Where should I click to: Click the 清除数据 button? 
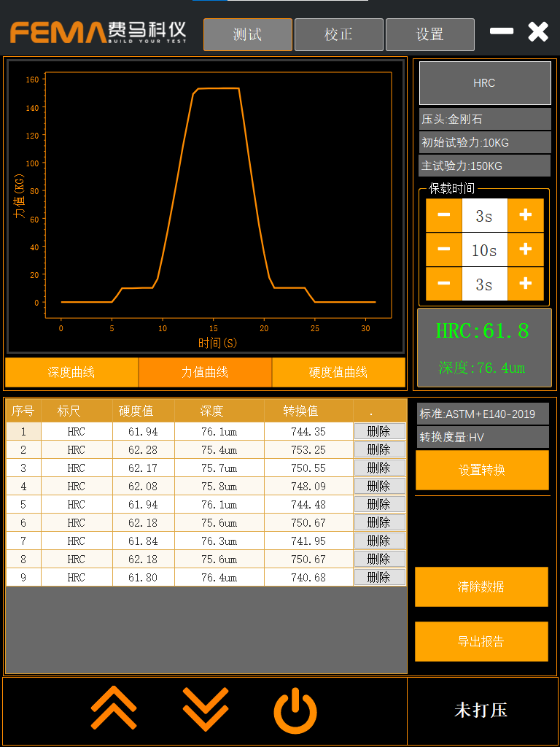481,587
